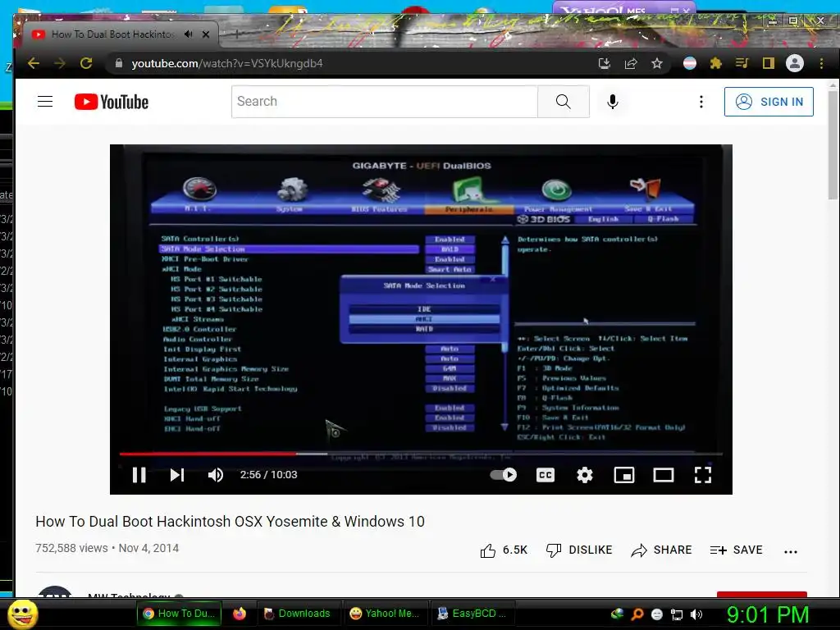The width and height of the screenshot is (840, 630).
Task: Switch to EasyBCD taskbar window
Action: pyautogui.click(x=472, y=614)
